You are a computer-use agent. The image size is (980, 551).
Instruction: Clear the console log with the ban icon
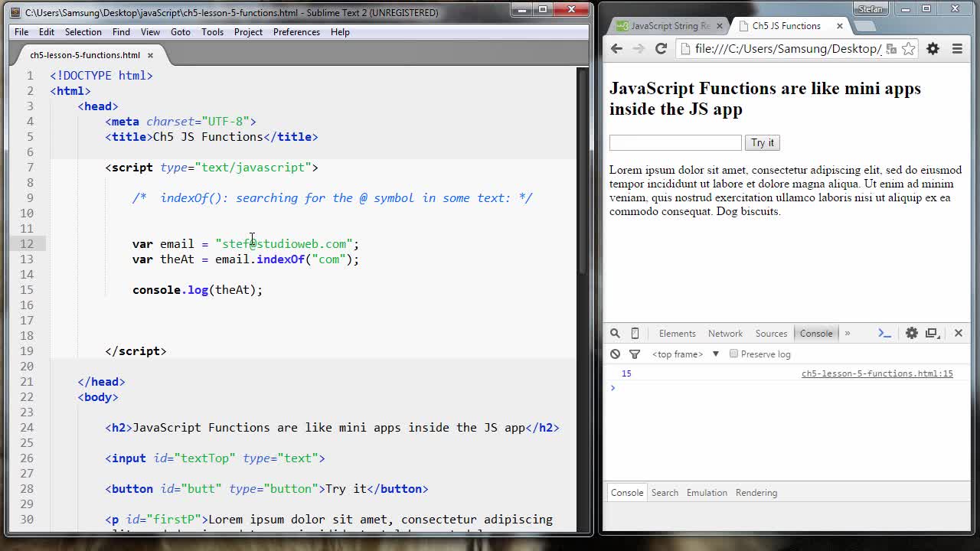tap(615, 354)
